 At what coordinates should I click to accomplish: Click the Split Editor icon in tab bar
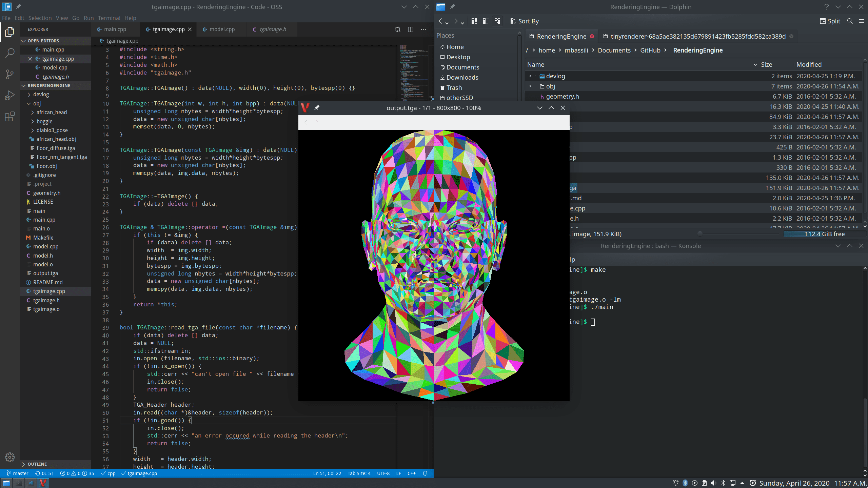coord(410,29)
